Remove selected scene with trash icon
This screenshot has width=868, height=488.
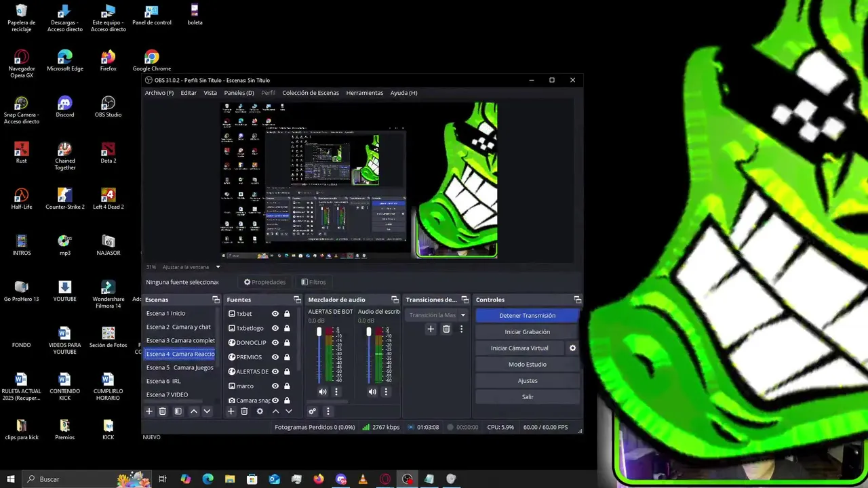(x=163, y=411)
